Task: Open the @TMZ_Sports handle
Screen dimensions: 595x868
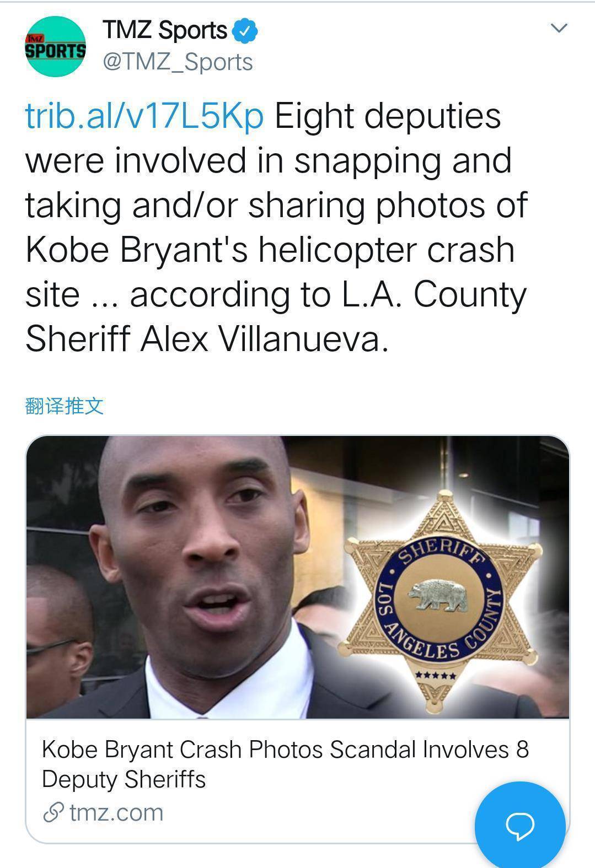Action: pyautogui.click(x=178, y=62)
